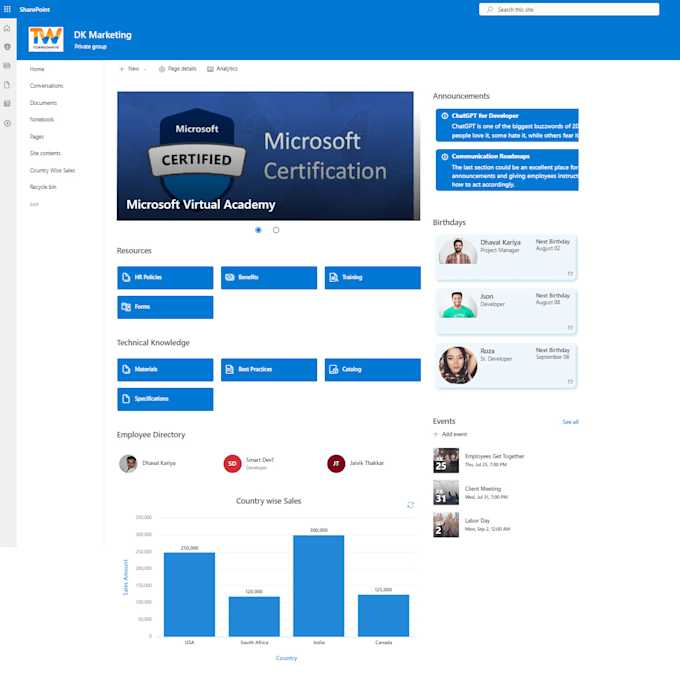Click Add event link

[450, 434]
